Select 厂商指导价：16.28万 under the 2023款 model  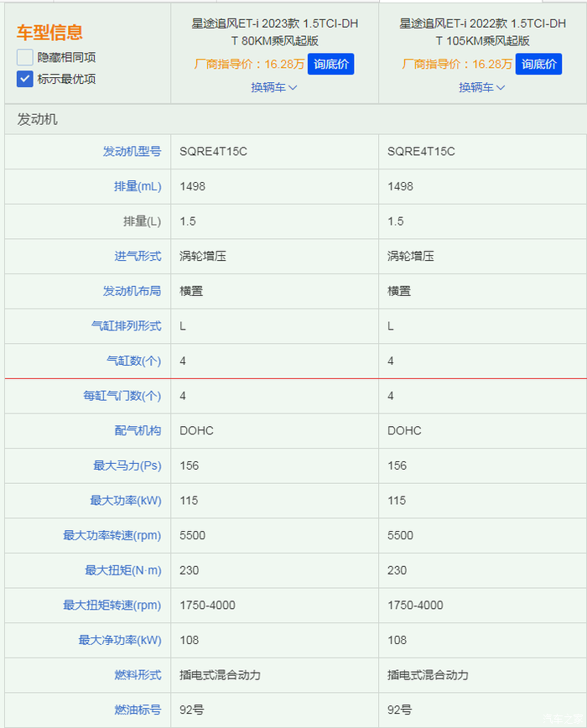[249, 64]
